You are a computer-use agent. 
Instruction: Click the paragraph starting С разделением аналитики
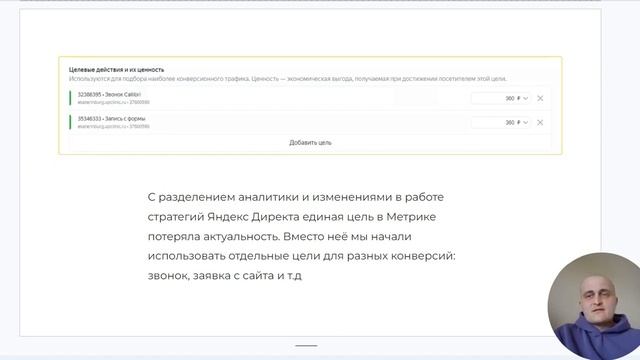tap(301, 236)
